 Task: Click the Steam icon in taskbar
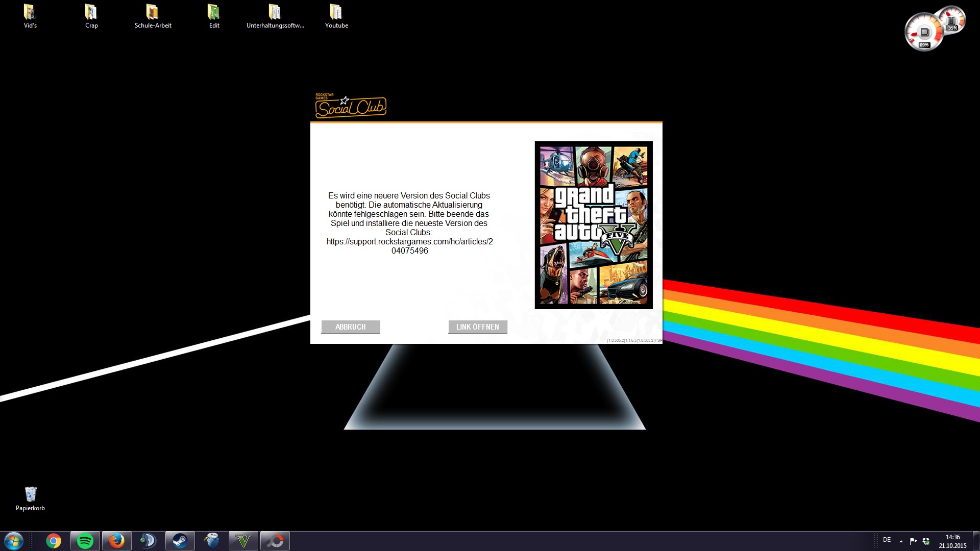(x=180, y=540)
